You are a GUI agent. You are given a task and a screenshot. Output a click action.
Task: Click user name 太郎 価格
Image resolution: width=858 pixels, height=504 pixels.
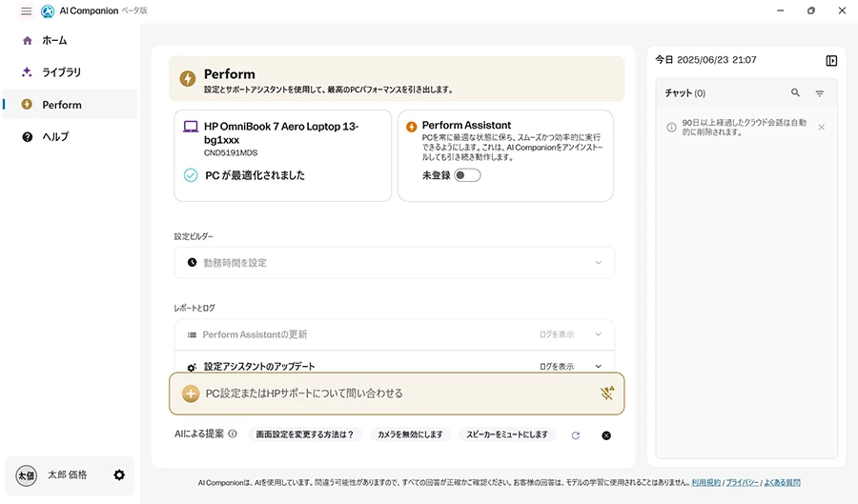(68, 475)
